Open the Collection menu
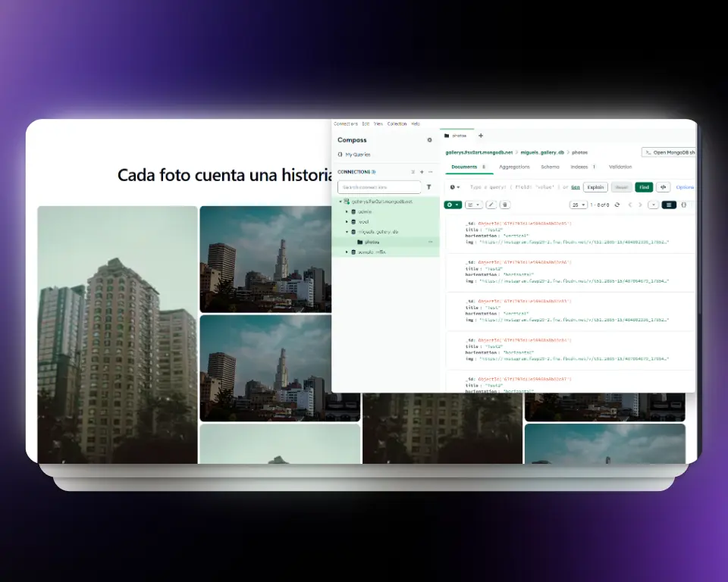 tap(397, 124)
